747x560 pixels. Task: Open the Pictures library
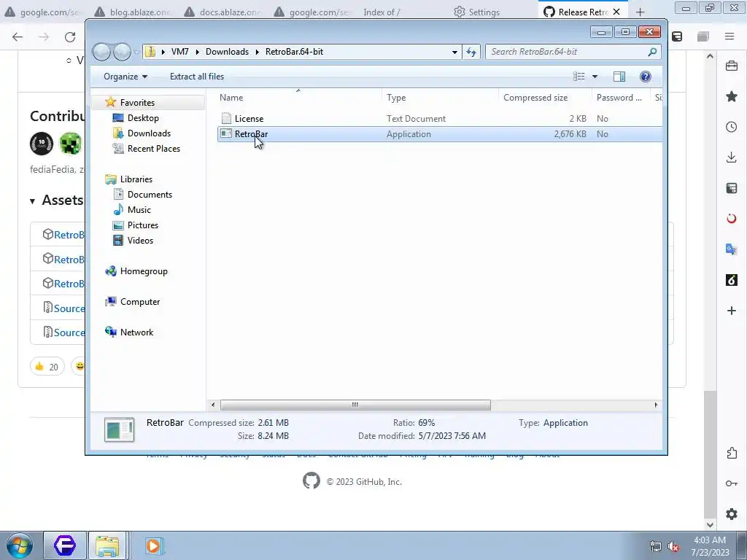(x=142, y=225)
